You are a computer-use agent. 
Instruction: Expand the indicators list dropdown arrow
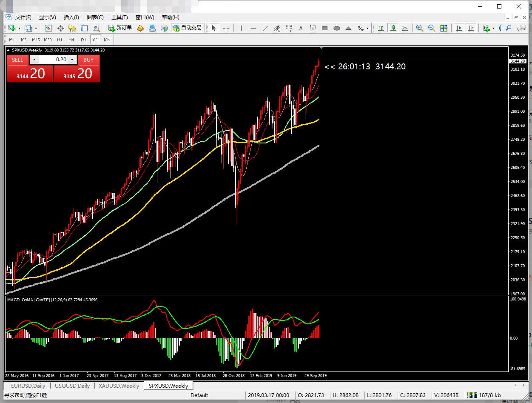[x=493, y=28]
